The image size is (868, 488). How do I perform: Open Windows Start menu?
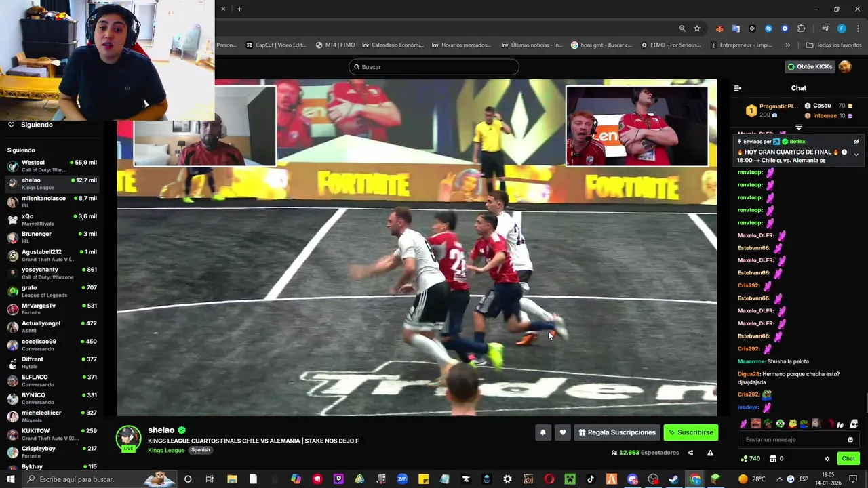coord(11,479)
